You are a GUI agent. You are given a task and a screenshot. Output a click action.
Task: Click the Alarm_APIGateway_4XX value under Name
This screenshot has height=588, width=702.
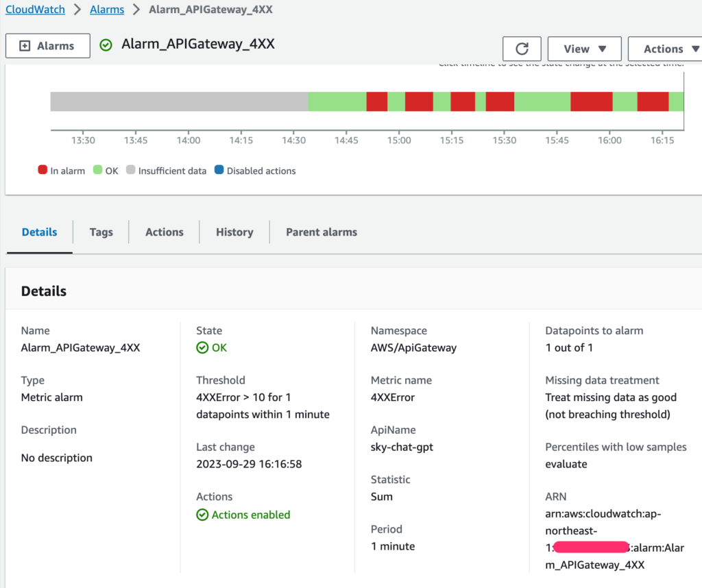[81, 347]
